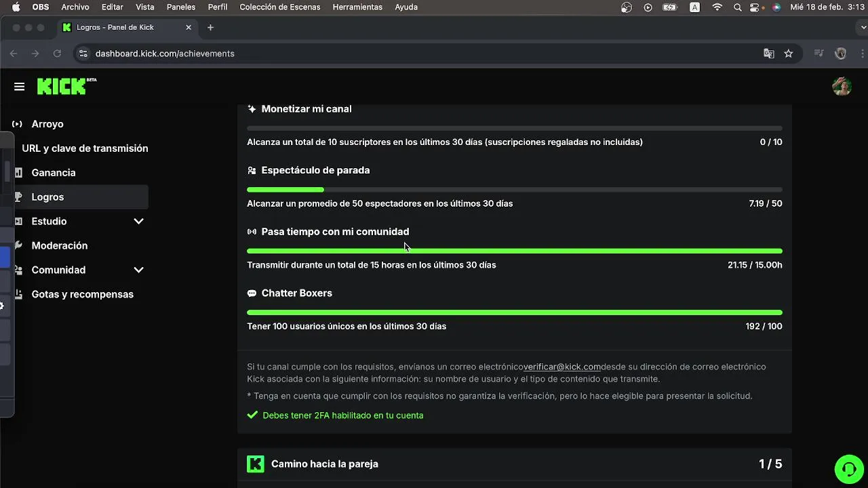Click the Moderación wrench icon

click(18, 245)
